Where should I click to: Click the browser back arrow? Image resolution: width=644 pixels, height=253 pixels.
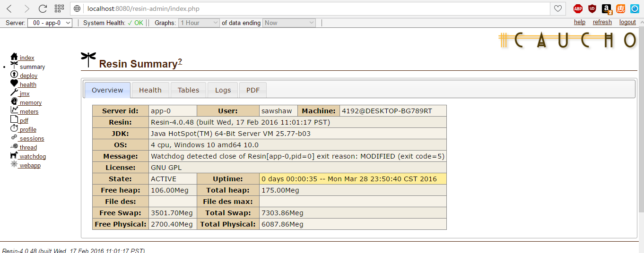coord(9,8)
